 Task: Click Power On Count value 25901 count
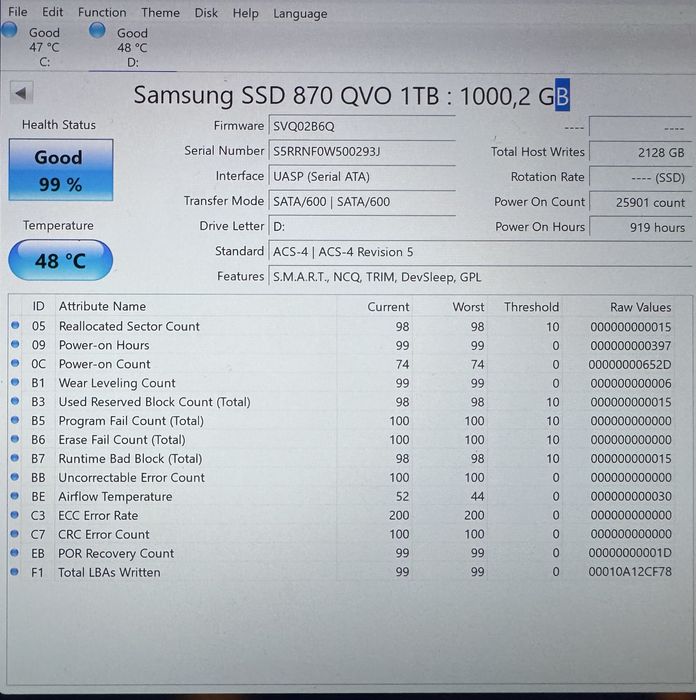(640, 203)
